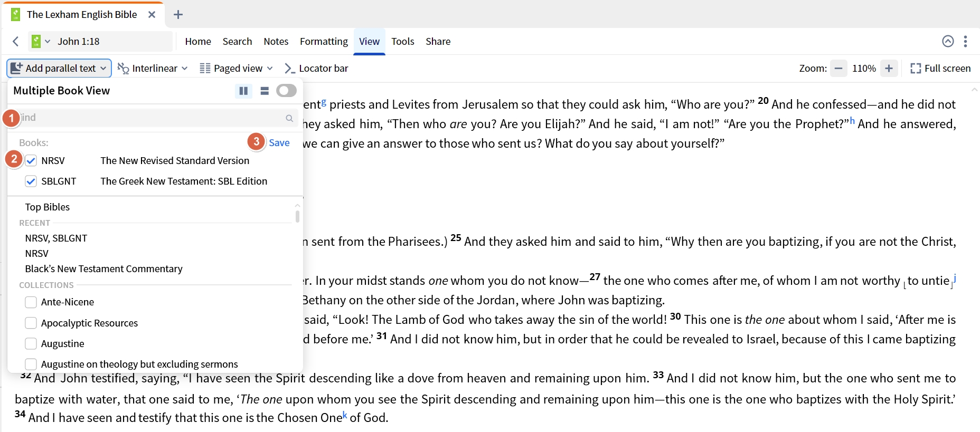Collapse toolbar with circled up arrow
The image size is (980, 432).
coord(948,41)
